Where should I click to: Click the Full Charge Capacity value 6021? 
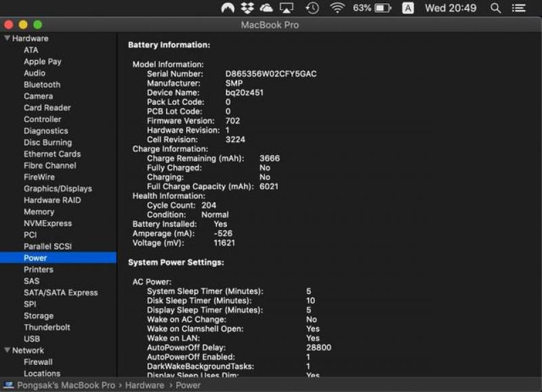click(x=269, y=186)
